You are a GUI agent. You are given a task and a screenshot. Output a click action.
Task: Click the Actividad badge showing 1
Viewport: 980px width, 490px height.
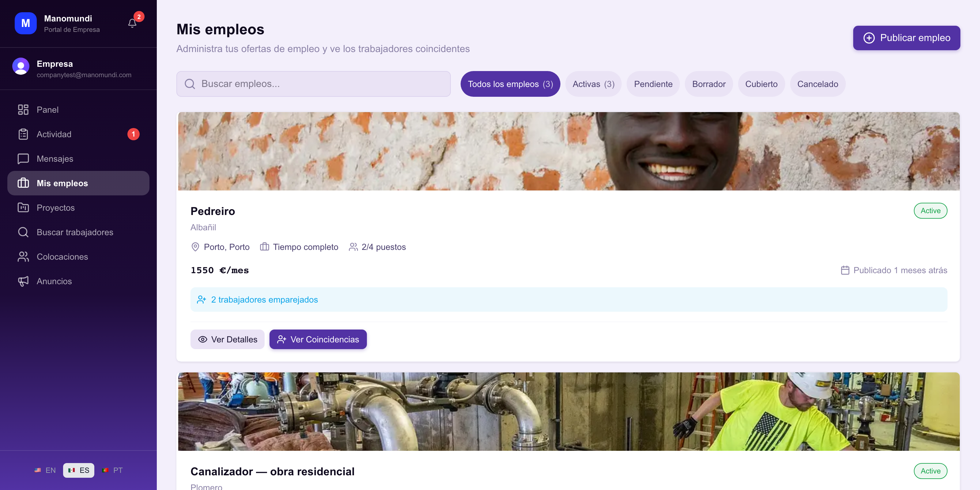click(x=134, y=134)
